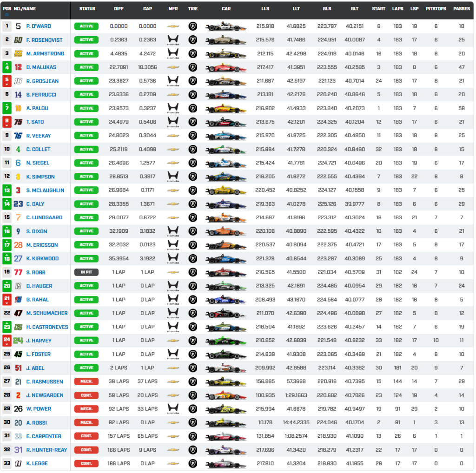Click D. Malukas' passes value 47

462,67
